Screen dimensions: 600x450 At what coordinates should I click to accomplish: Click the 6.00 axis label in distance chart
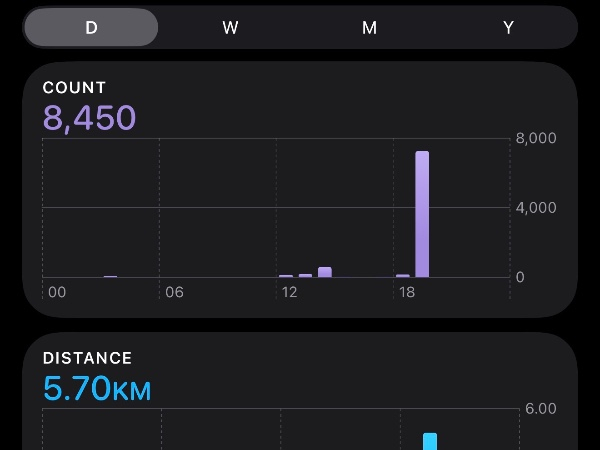[x=540, y=409]
